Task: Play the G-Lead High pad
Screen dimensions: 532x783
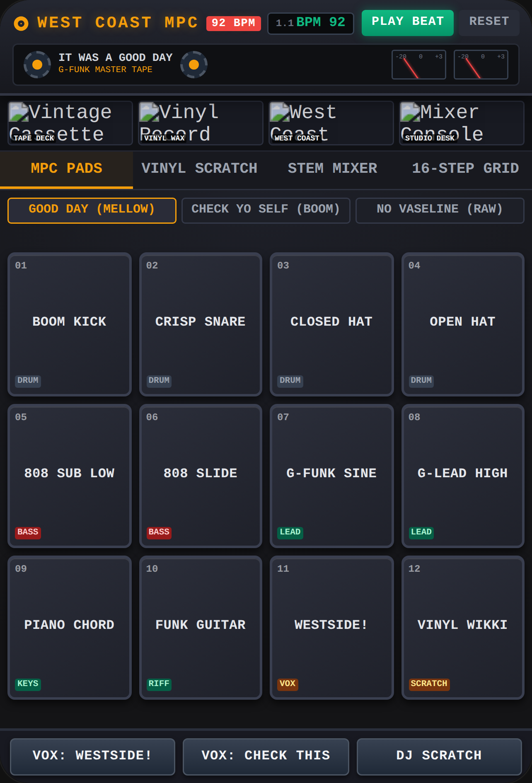Action: tap(463, 476)
